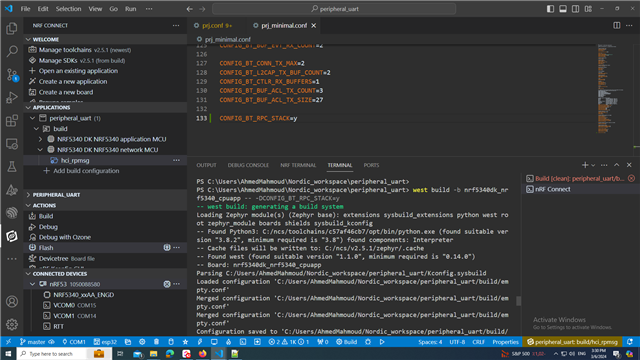Open errors and warnings count in status bar

coord(289,342)
